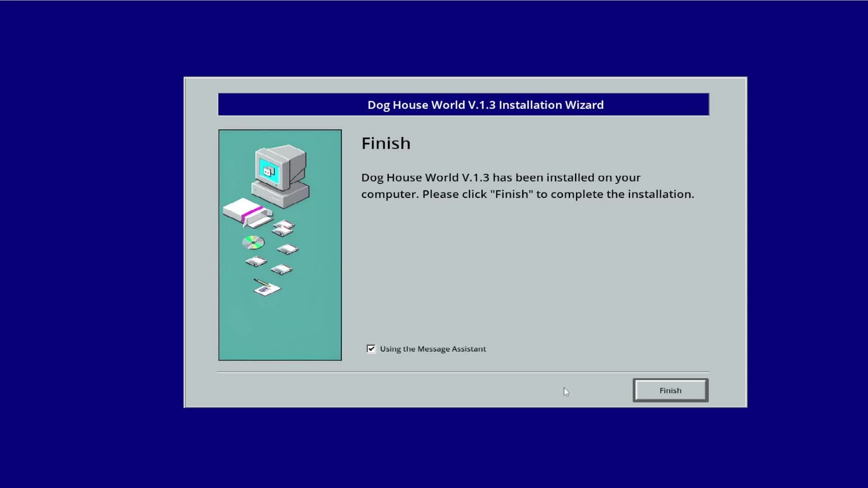Click the software box with magenta stripe
The height and width of the screenshot is (488, 868).
tap(246, 212)
